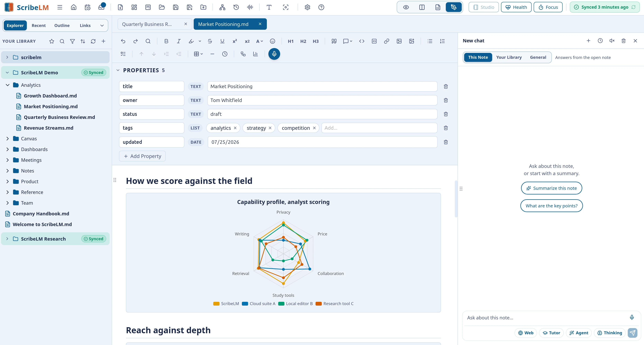
Task: Insert a bulleted list
Action: coord(430,41)
